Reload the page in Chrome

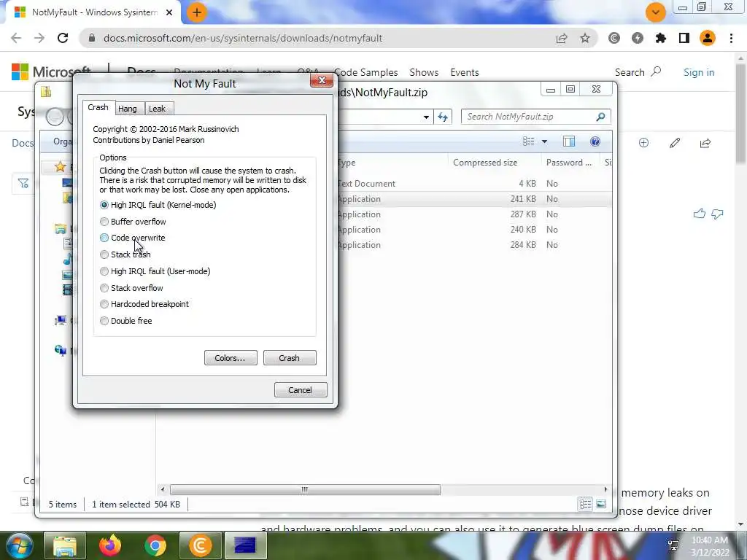pos(63,38)
